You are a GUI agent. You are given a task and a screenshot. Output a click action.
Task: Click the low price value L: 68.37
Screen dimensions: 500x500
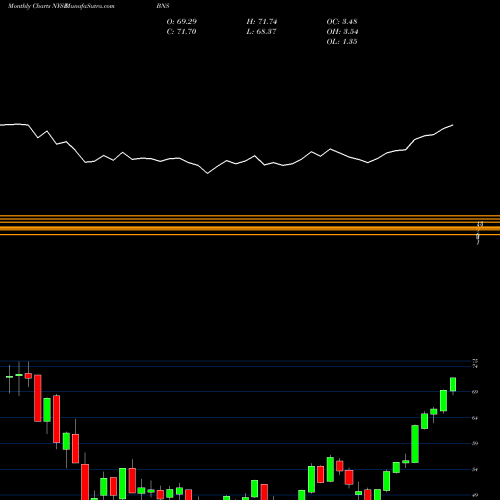tap(261, 32)
